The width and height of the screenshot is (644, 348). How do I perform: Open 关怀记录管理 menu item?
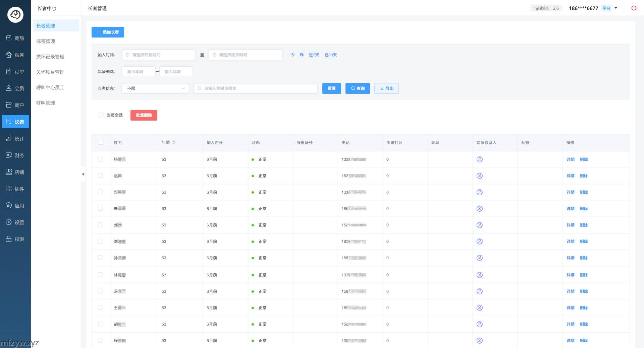pyautogui.click(x=50, y=57)
